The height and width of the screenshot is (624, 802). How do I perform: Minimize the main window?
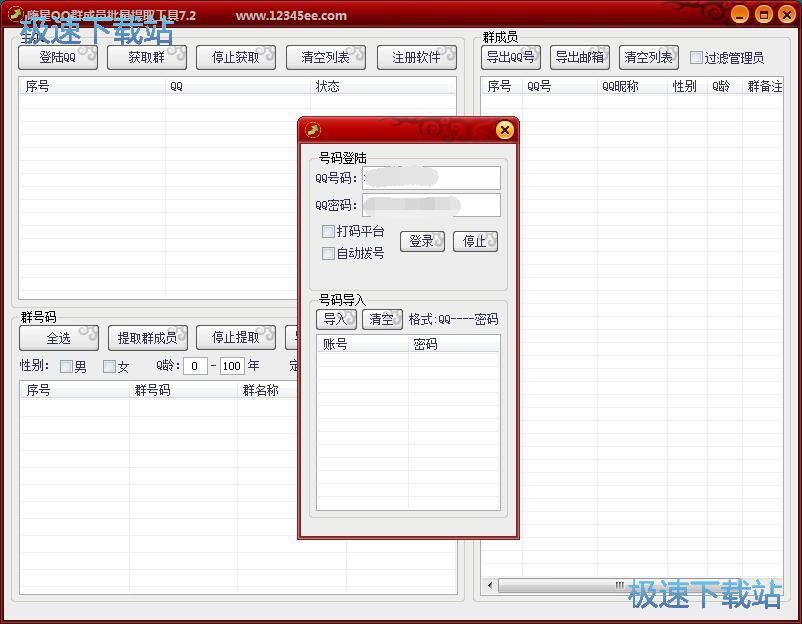coord(740,15)
